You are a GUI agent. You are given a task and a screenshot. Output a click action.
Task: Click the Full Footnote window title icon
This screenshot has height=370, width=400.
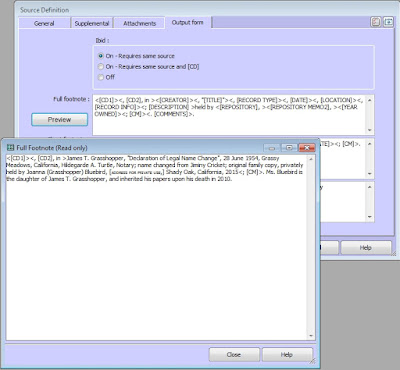tap(11, 148)
